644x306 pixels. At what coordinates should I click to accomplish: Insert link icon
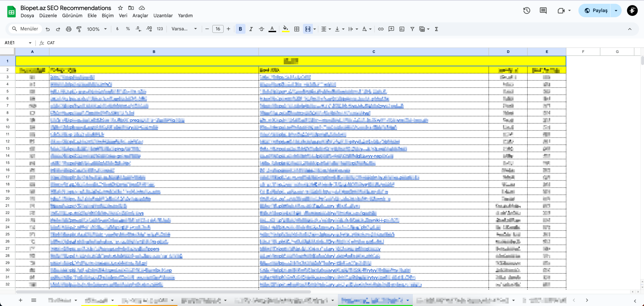(381, 29)
